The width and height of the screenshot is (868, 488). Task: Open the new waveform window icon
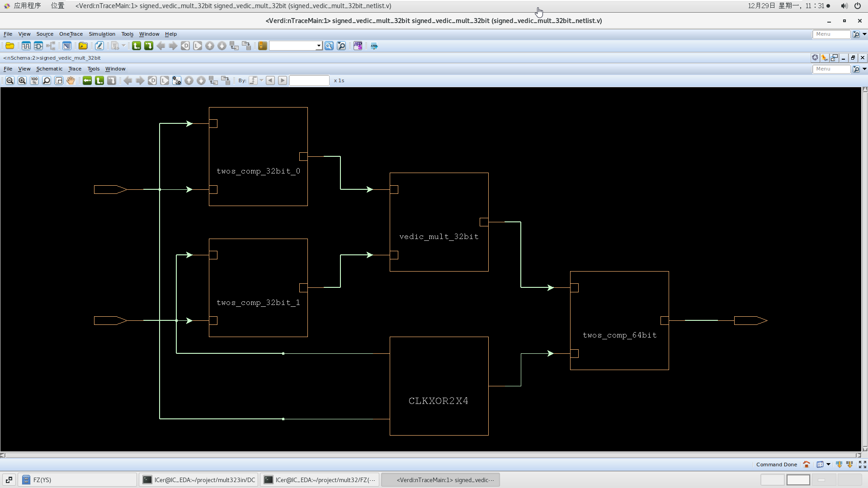26,46
